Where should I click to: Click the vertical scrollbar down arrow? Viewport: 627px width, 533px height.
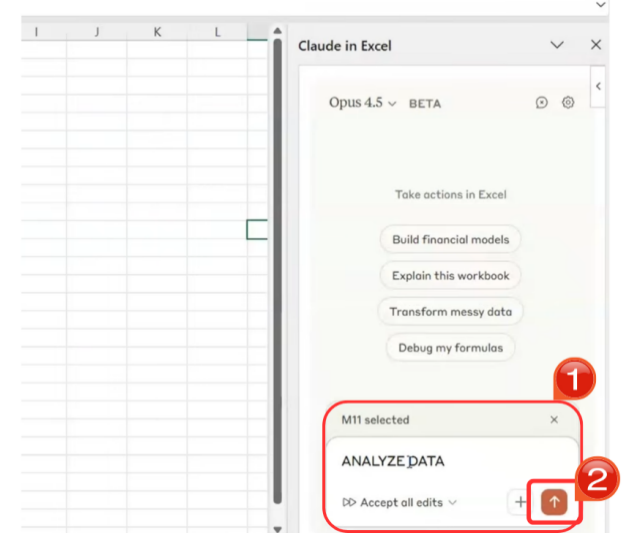tap(278, 529)
